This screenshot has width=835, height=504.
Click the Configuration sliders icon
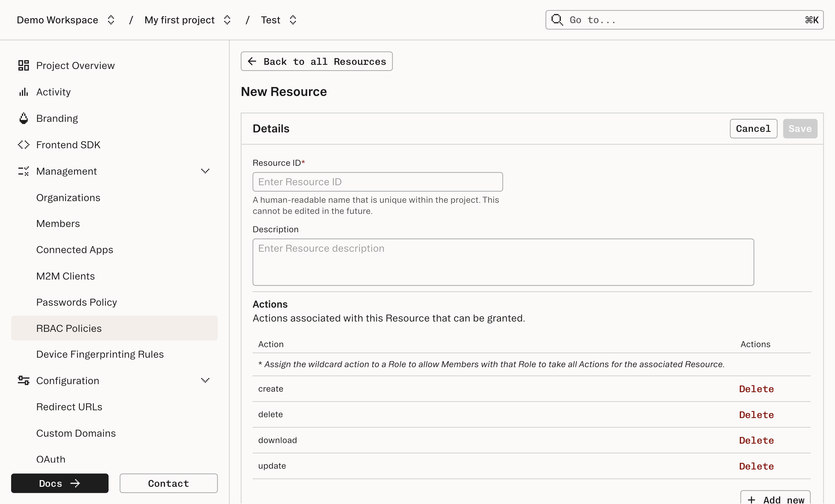[x=23, y=381]
